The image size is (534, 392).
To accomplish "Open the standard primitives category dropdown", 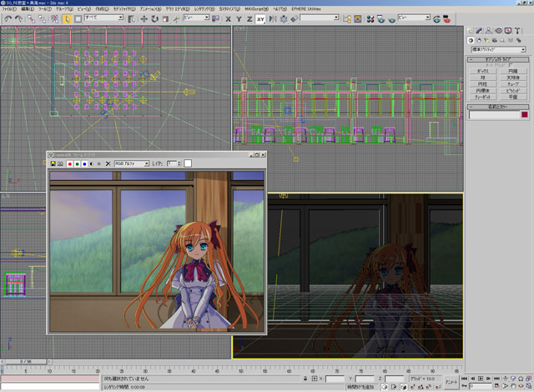I will (x=499, y=50).
